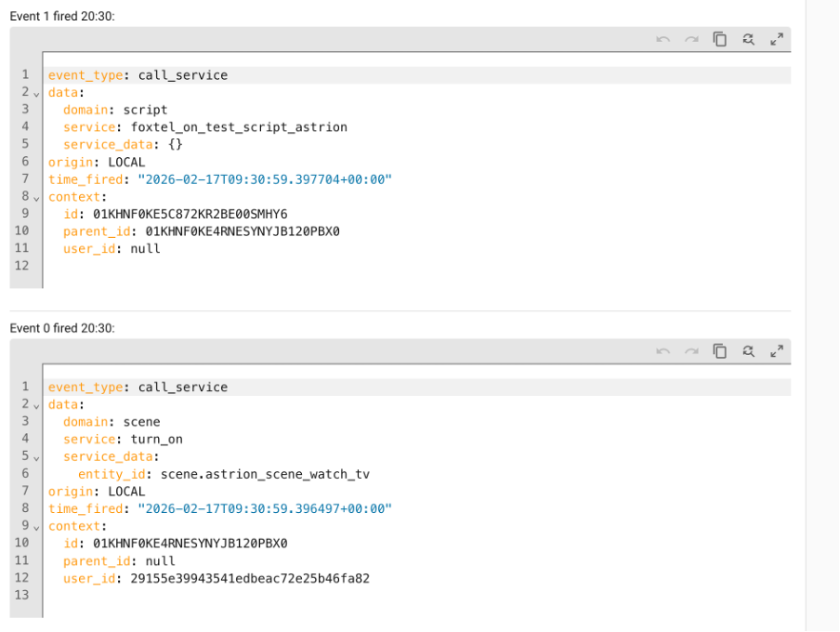The height and width of the screenshot is (632, 840).
Task: Click the scene.astrion_scene_watch_tv entity id text
Action: (265, 474)
